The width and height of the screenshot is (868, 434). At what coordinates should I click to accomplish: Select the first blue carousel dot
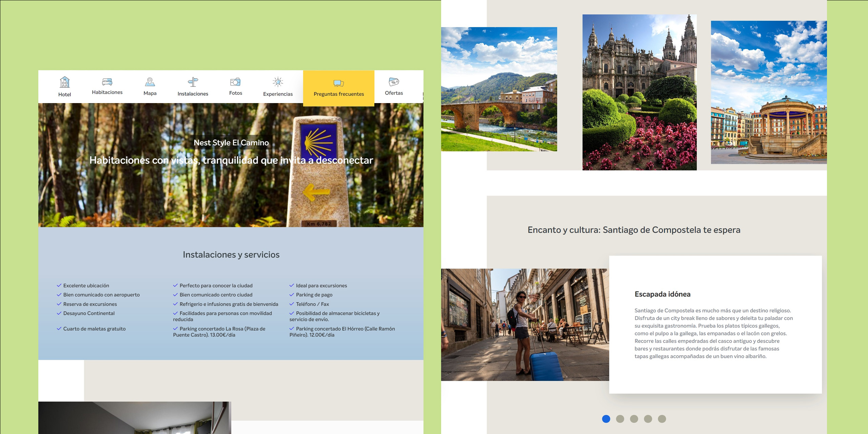tap(606, 419)
